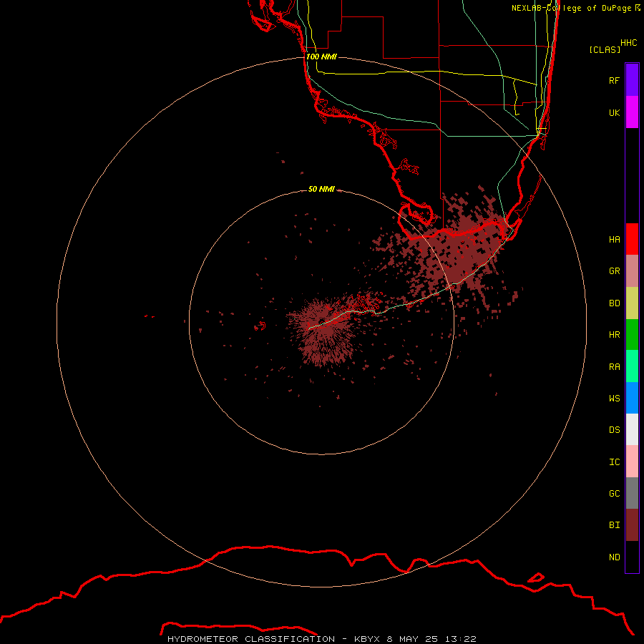
Task: Click the RF purple legend swatch
Action: coord(632,80)
